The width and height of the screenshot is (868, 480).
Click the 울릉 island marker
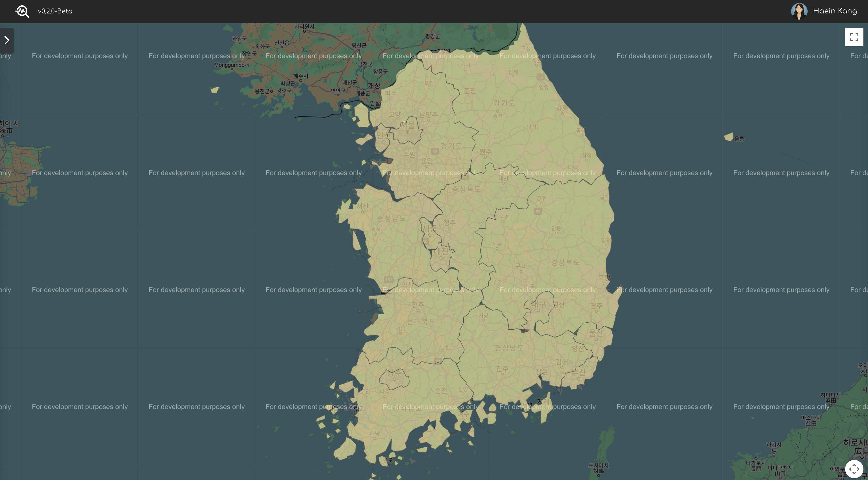pos(729,137)
